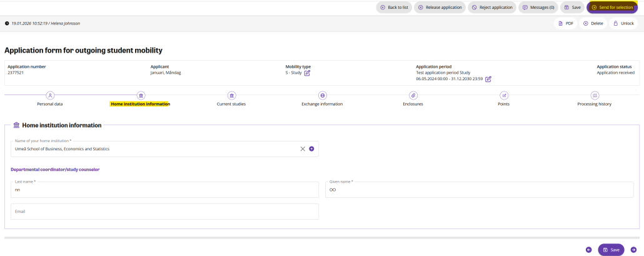Open Messages (0) in the toolbar
The image size is (644, 256).
[538, 8]
